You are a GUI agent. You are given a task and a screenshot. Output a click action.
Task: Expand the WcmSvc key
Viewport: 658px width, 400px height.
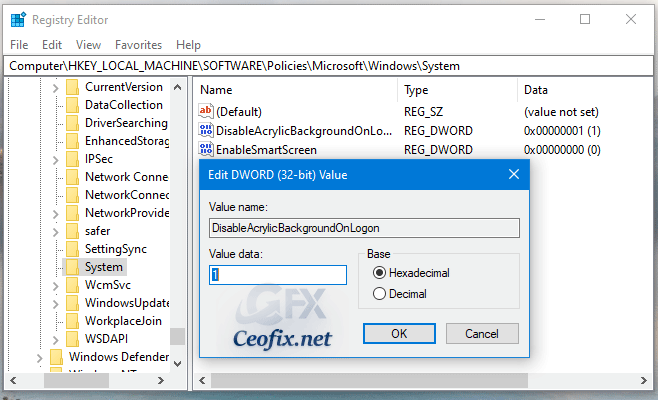(55, 286)
